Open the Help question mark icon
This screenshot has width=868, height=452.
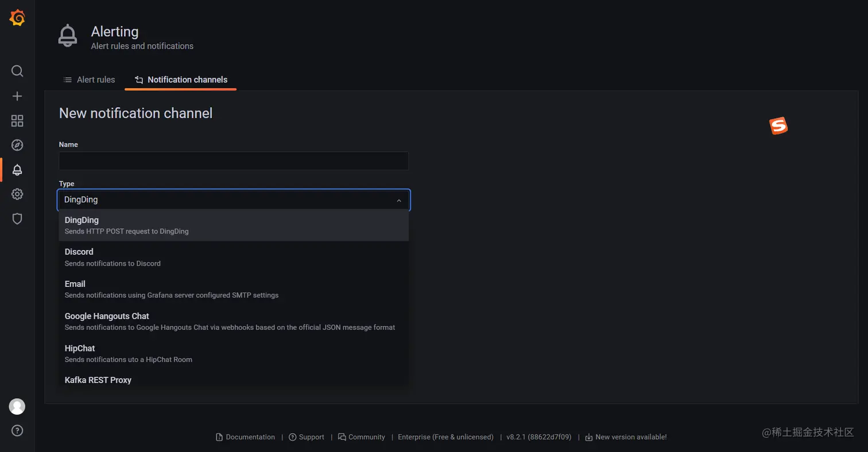[17, 430]
